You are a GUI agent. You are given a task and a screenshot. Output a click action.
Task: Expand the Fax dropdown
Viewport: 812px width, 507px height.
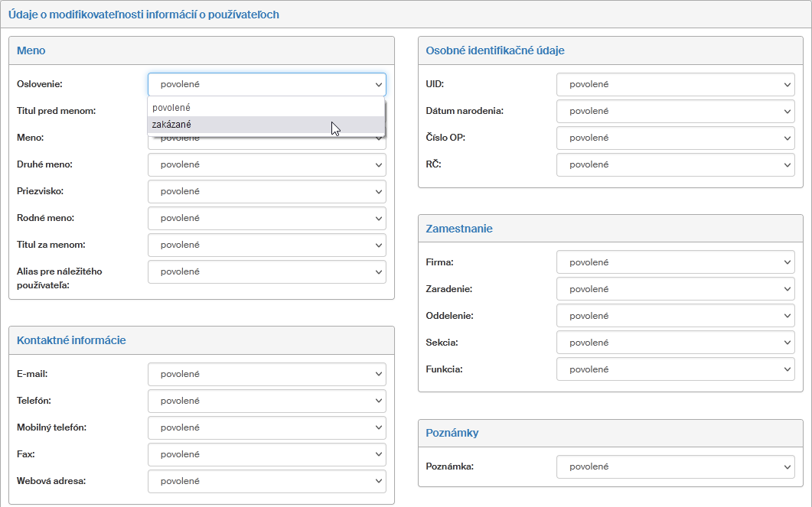click(266, 455)
